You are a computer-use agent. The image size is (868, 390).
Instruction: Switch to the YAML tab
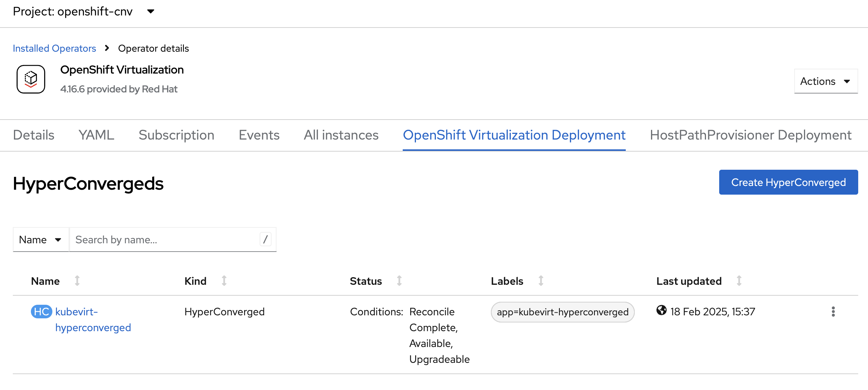tap(96, 135)
